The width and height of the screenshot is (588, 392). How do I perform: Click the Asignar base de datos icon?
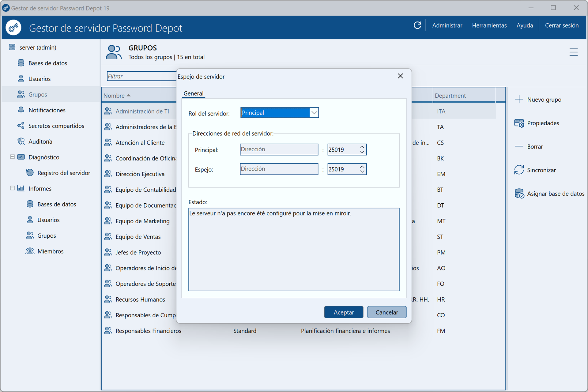[519, 194]
